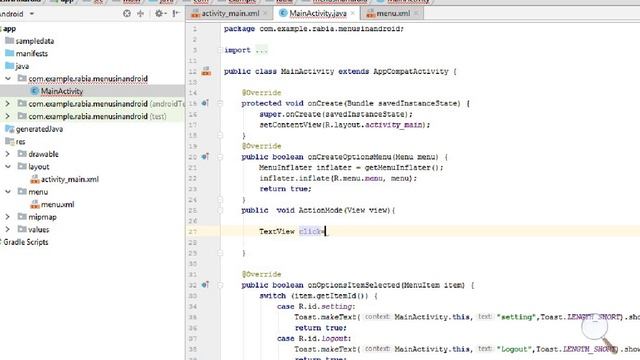Click the MainActivity.java tab class icon

(x=283, y=13)
